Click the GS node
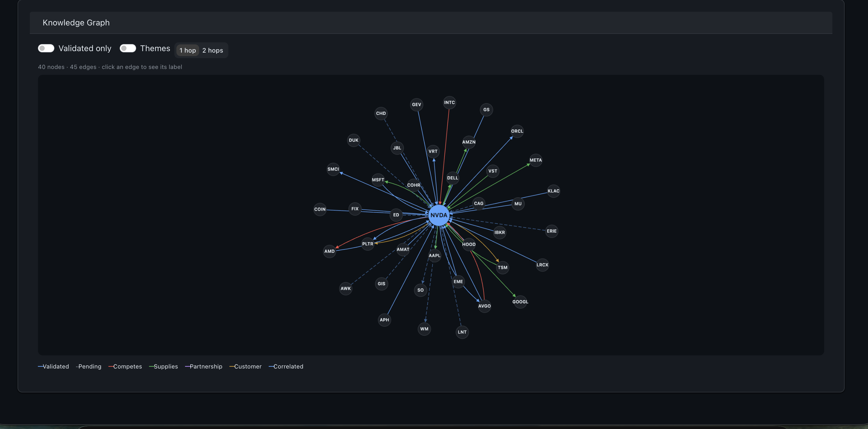868x429 pixels. 486,110
